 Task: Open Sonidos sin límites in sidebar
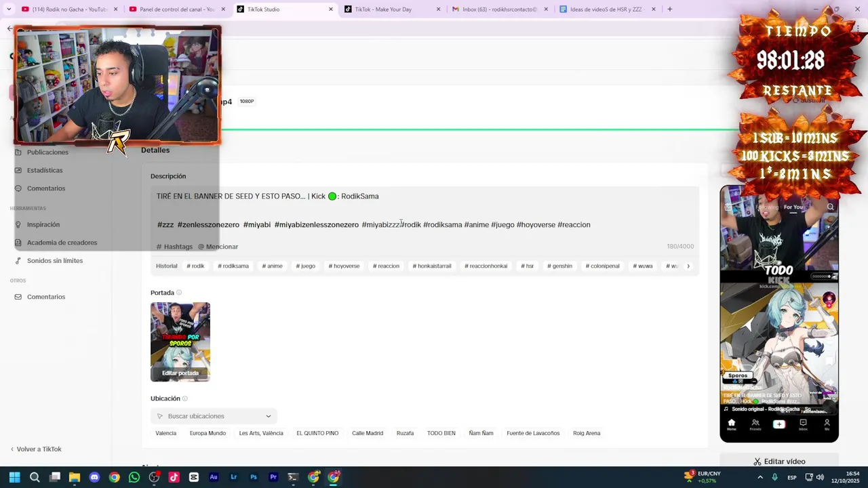[55, 261]
